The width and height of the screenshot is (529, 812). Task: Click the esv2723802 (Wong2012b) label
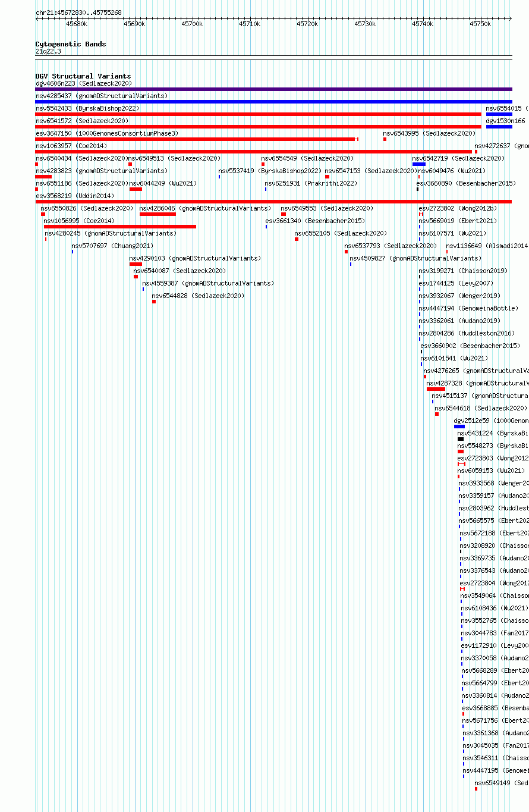coord(458,209)
